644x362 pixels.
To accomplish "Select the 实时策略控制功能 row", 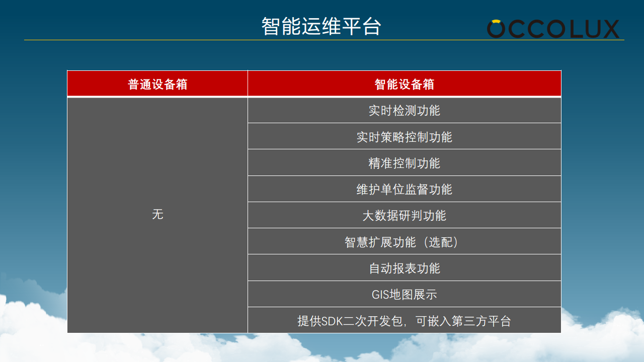I will 405,136.
